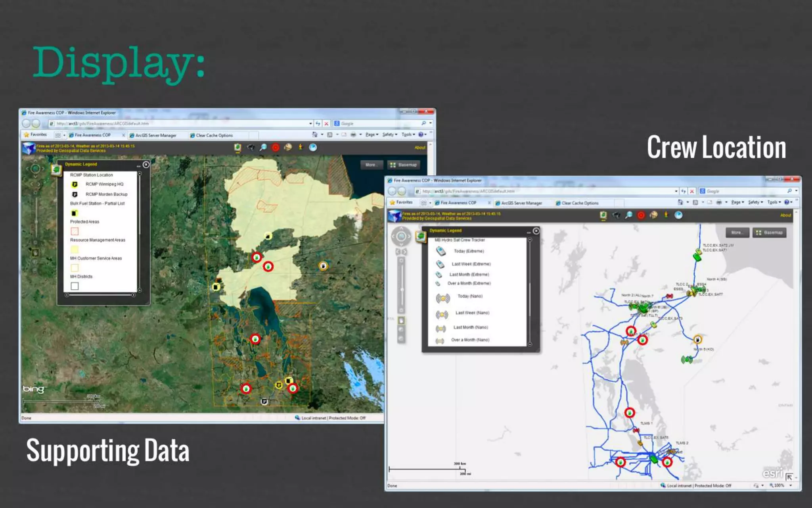Click the navigation compass in Crew Location map
Image resolution: width=812 pixels, height=508 pixels.
point(401,237)
